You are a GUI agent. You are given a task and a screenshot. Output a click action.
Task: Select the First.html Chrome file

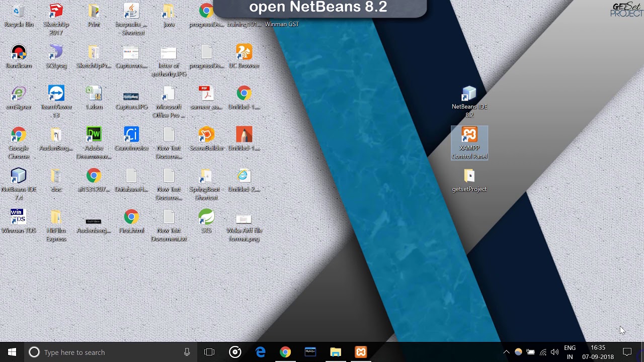(x=131, y=221)
